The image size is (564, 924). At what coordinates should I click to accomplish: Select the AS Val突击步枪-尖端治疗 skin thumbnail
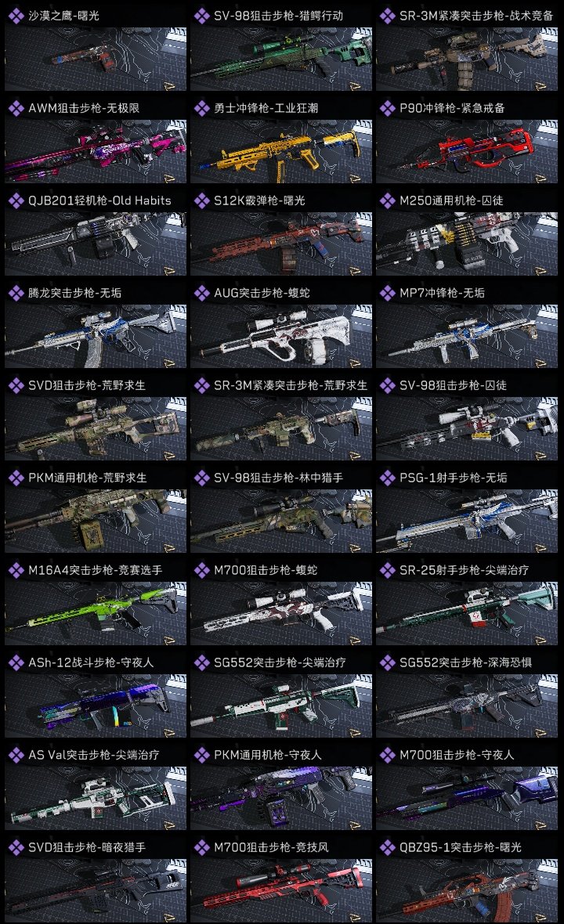[96, 799]
